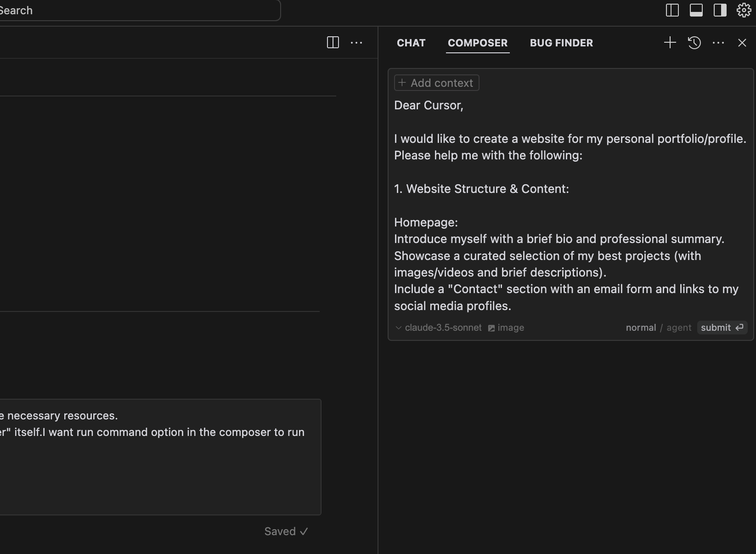
Task: Show composer history clock icon
Action: [x=694, y=43]
